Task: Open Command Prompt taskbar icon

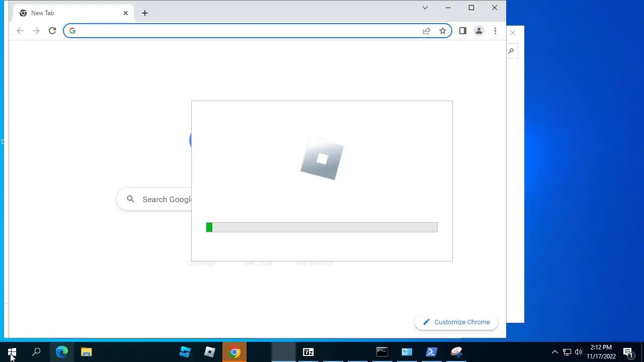Action: click(382, 352)
